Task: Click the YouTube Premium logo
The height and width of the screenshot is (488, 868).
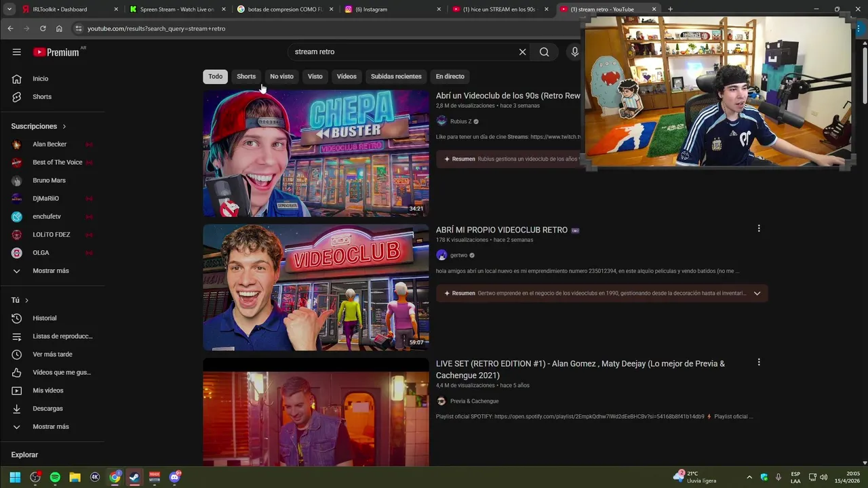Action: point(56,52)
